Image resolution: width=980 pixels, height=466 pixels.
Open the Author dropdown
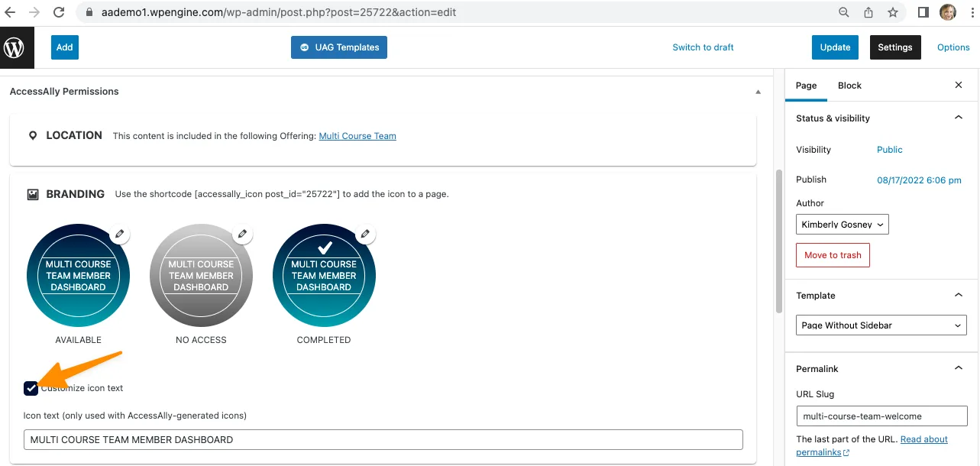pyautogui.click(x=842, y=225)
